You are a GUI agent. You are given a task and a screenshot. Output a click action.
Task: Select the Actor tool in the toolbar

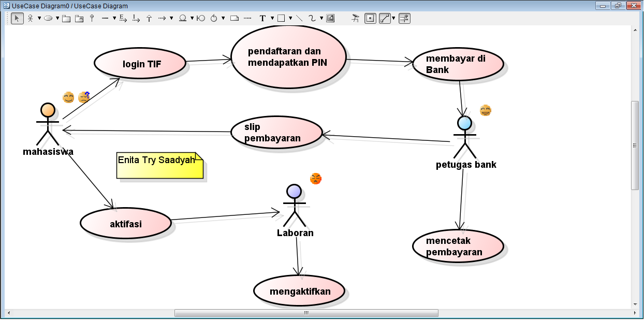coord(31,18)
